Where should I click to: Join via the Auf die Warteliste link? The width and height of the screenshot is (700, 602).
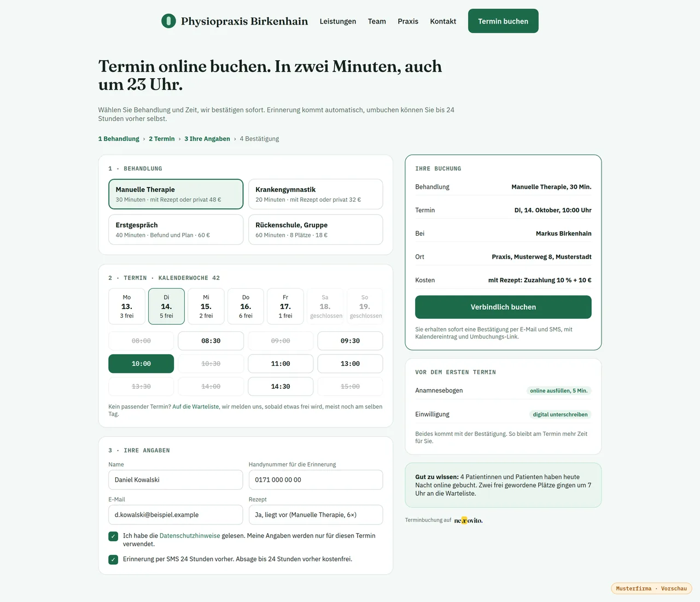coord(196,407)
